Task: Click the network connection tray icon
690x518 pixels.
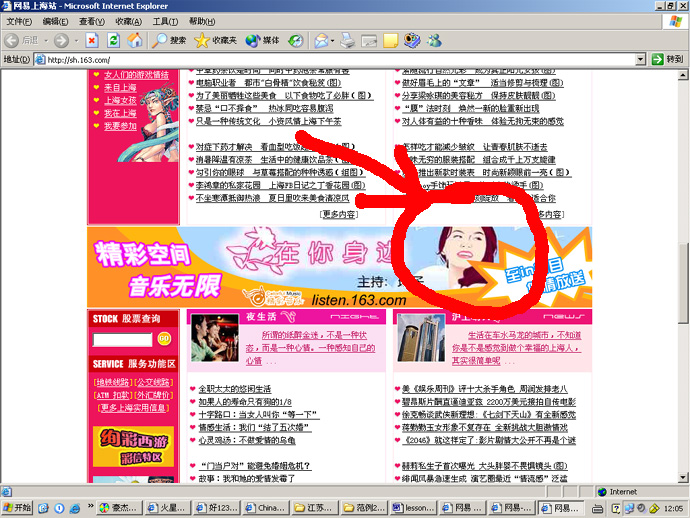Action: [x=629, y=508]
